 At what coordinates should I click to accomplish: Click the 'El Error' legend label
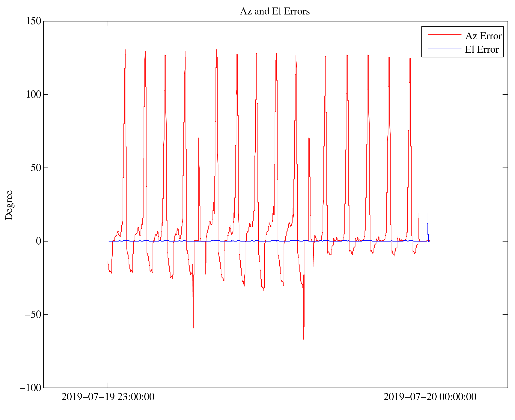(x=482, y=50)
